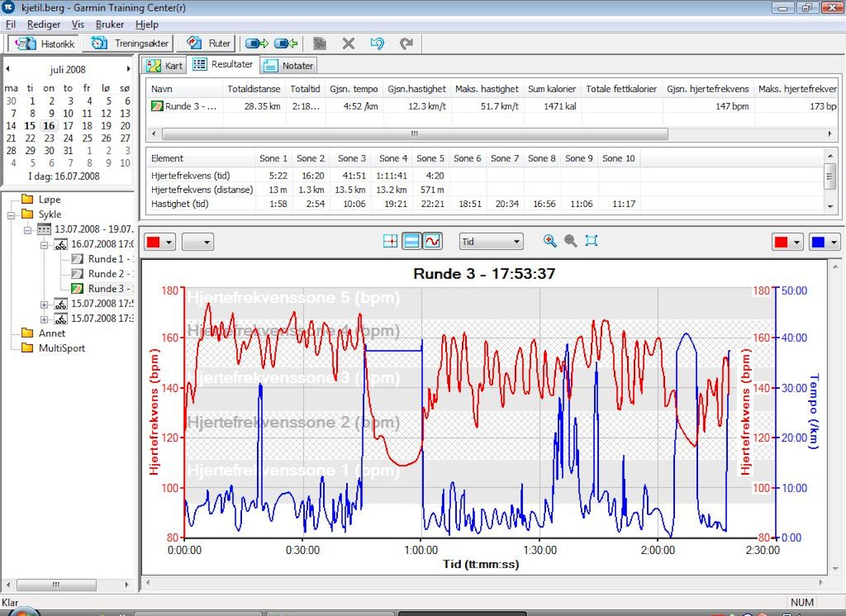
Task: Open the Tid x-axis dropdown
Action: tap(491, 242)
